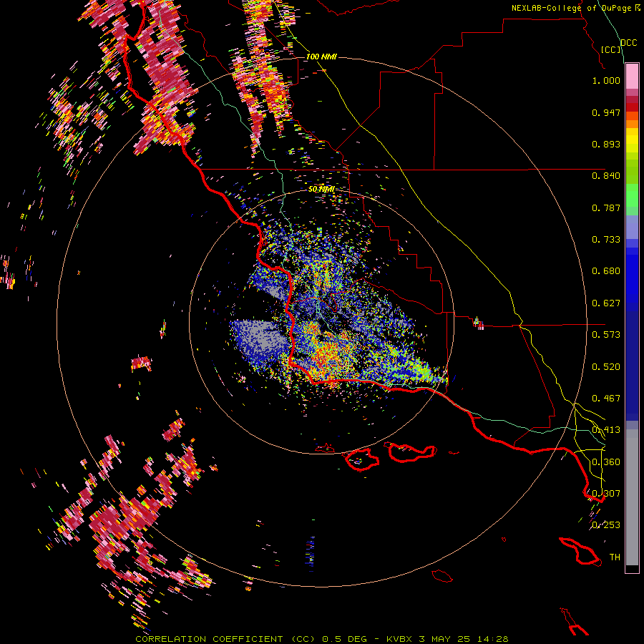Click the 3 MAY 25 14:28 timestamp
This screenshot has height=644, width=644.
464,639
